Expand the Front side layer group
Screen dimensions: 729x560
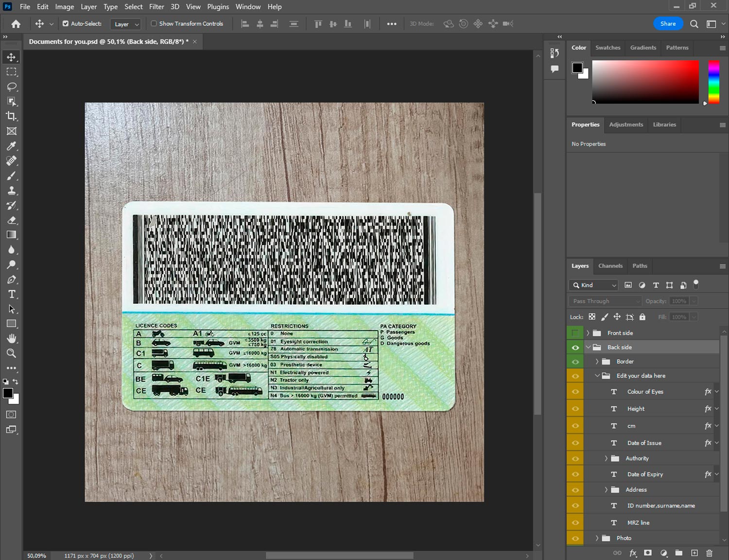[x=588, y=333]
